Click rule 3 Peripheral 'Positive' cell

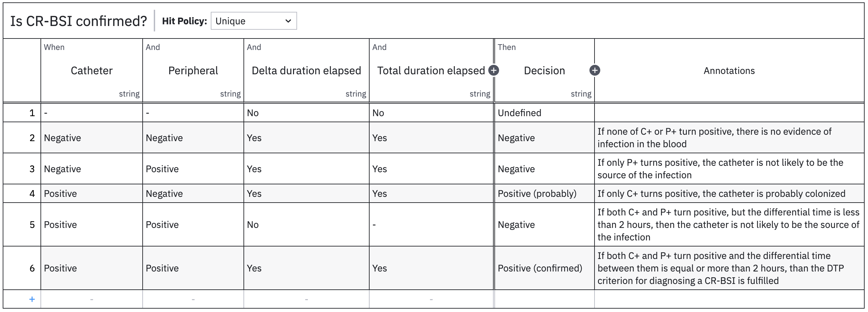(193, 169)
